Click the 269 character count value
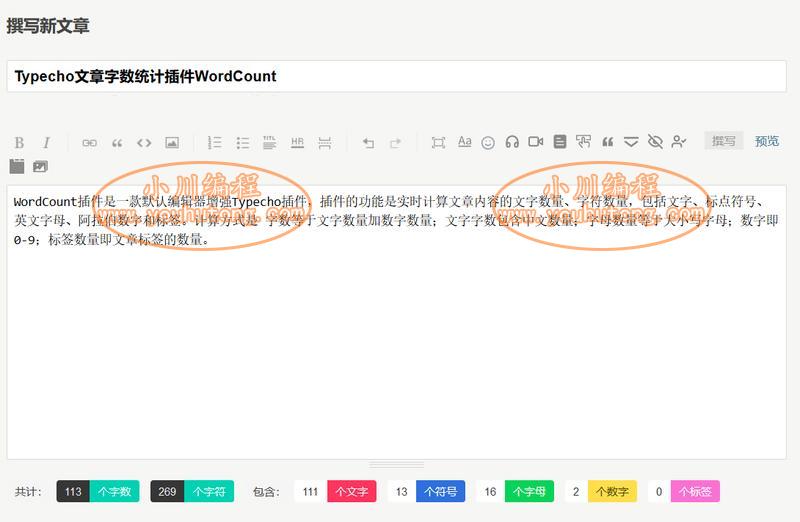This screenshot has width=800, height=522. click(167, 491)
